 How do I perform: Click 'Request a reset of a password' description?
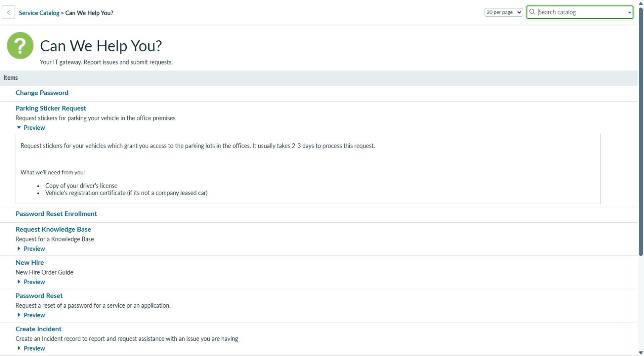pos(93,305)
